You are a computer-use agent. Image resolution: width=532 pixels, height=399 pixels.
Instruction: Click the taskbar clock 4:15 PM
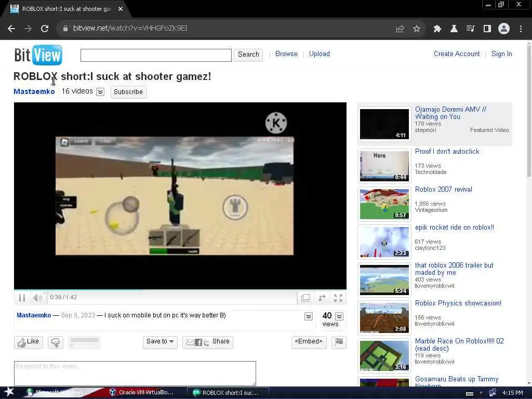coord(513,393)
